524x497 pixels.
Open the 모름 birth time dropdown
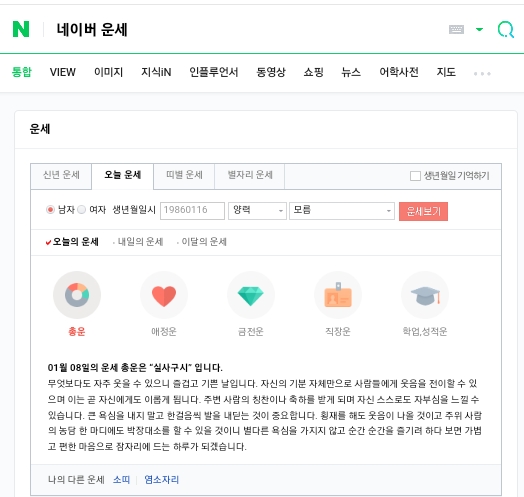pos(342,211)
